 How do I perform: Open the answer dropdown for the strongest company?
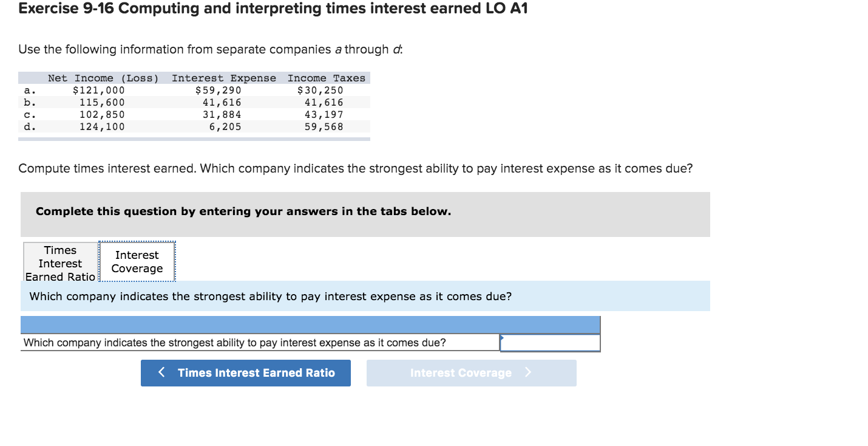tap(549, 342)
